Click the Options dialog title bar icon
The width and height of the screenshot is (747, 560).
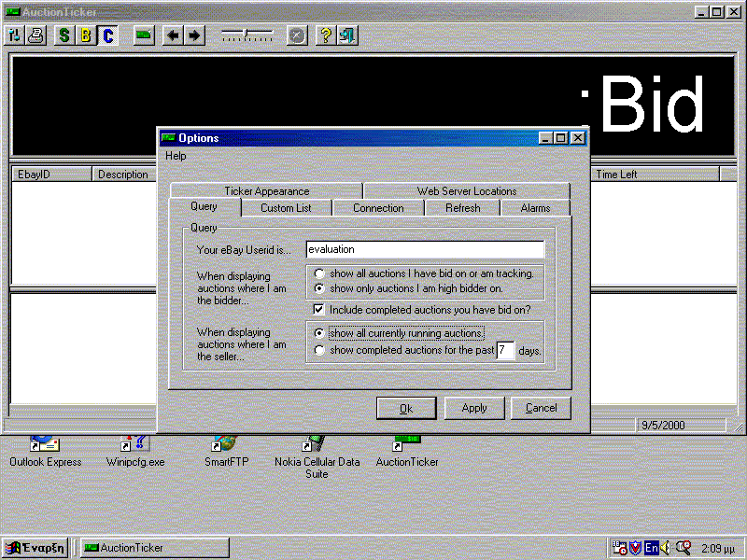tap(168, 138)
